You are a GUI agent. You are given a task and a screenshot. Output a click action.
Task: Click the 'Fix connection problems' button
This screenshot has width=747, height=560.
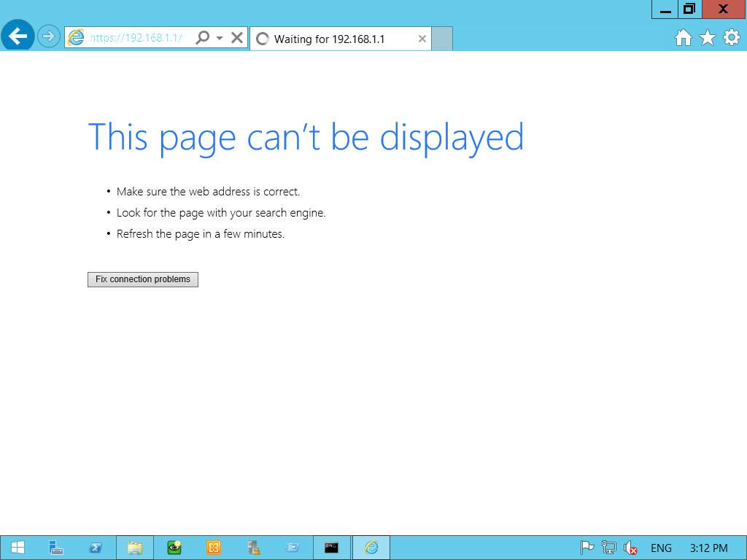143,279
